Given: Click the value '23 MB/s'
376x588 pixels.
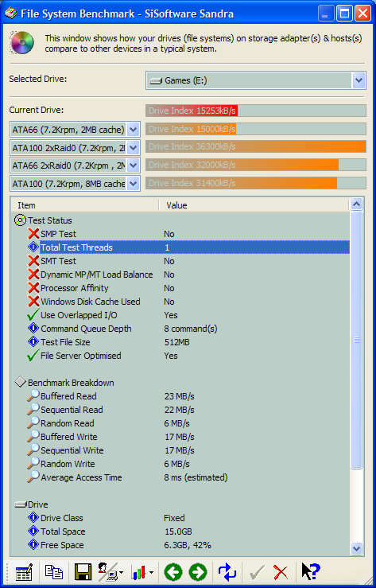Looking at the screenshot, I should click(180, 396).
